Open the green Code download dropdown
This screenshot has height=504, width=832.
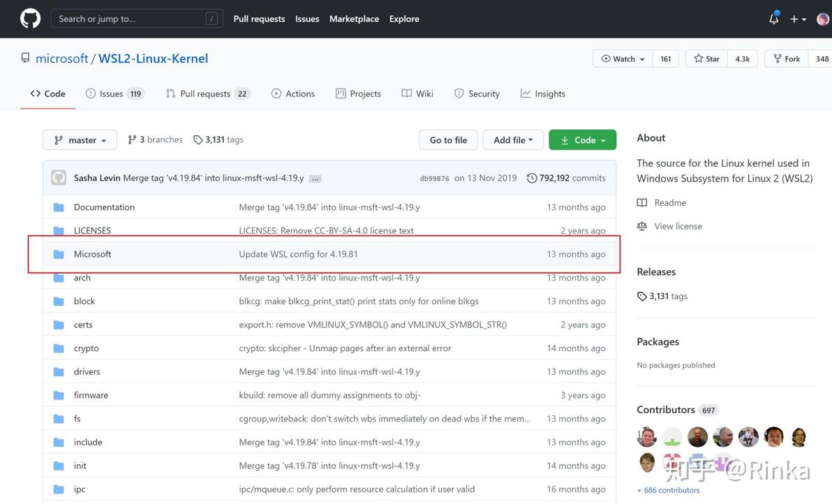582,140
